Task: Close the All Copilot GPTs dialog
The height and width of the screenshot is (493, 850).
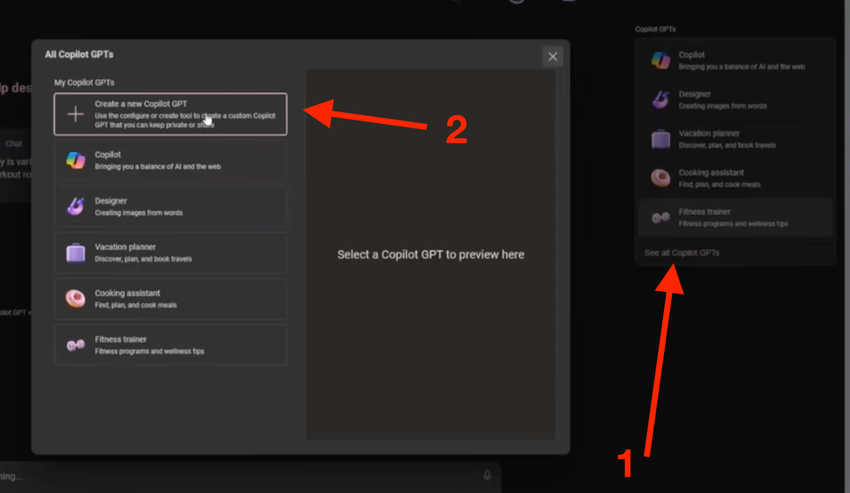Action: coord(553,57)
